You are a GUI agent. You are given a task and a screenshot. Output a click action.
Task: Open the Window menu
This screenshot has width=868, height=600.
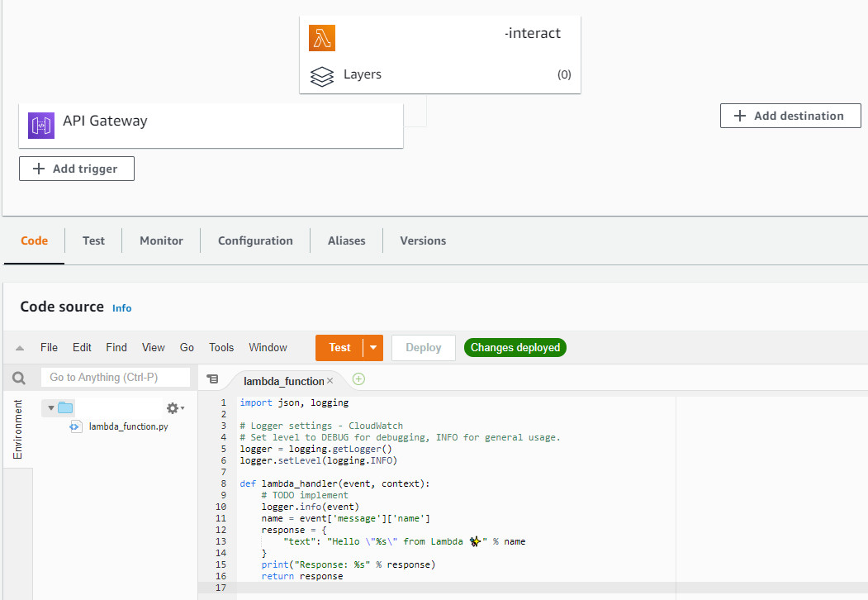tap(268, 347)
